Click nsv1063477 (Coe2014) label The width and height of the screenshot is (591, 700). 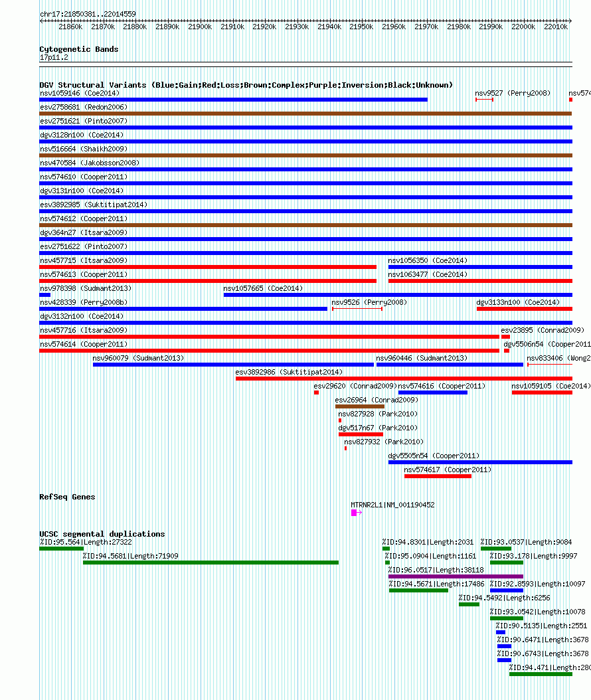(428, 274)
